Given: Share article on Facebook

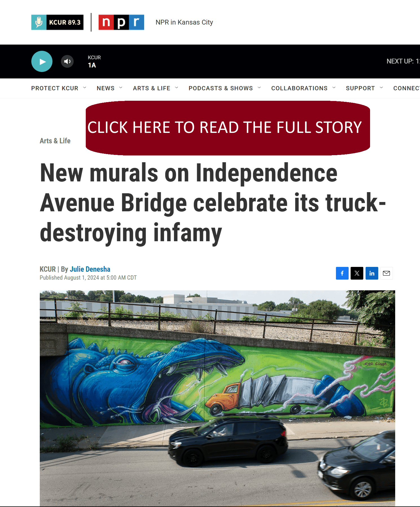Looking at the screenshot, I should point(342,273).
